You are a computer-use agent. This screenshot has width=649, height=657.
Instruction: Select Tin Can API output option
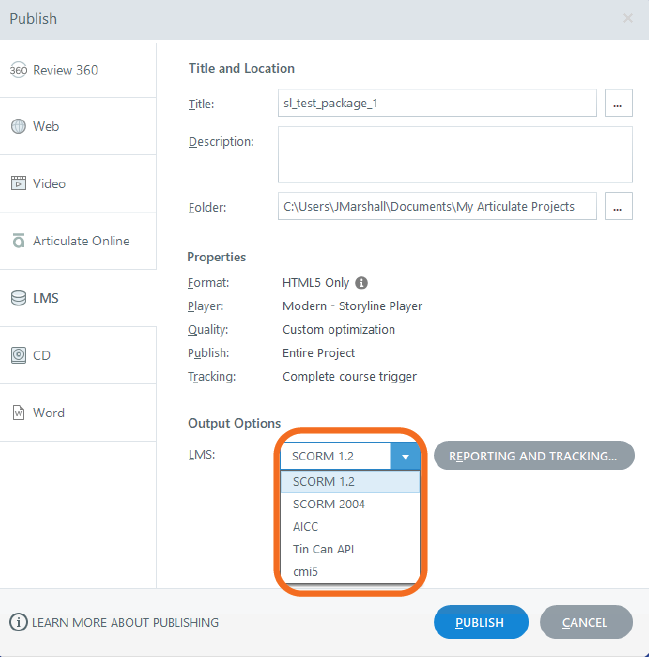[323, 549]
